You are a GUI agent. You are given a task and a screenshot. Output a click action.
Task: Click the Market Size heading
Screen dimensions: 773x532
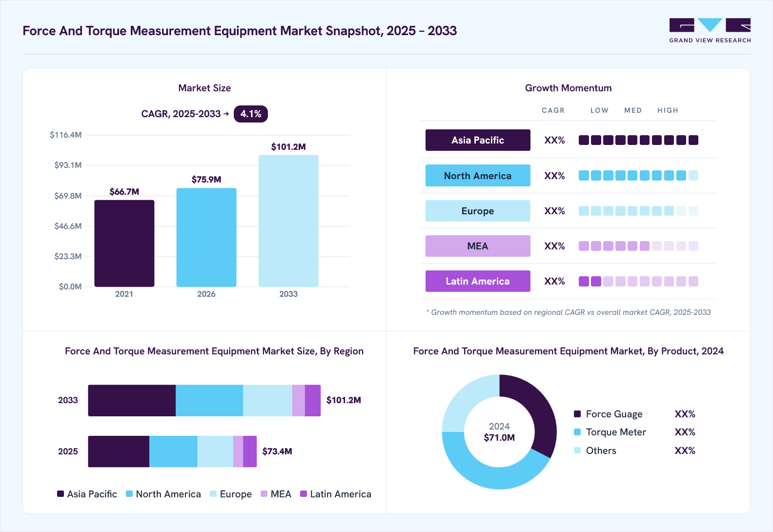[204, 88]
